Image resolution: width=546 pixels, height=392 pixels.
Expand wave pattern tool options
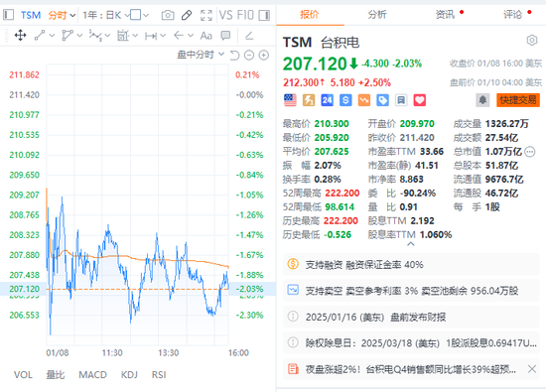(x=107, y=35)
